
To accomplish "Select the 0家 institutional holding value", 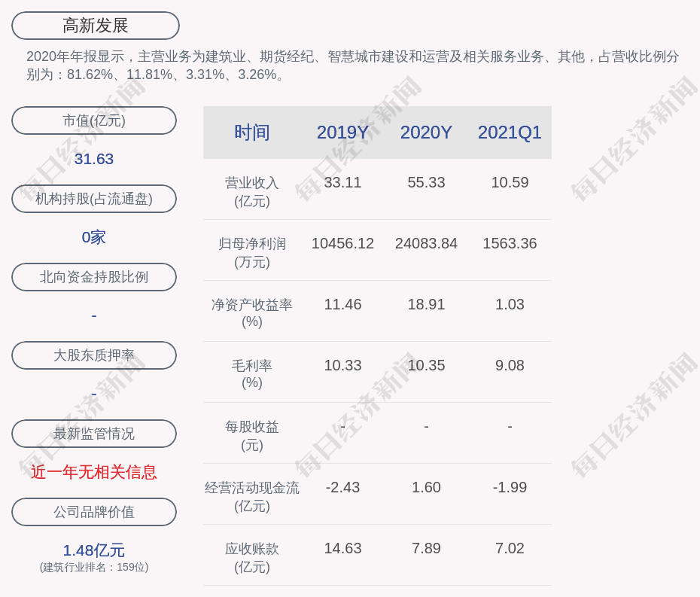I will 94,237.
